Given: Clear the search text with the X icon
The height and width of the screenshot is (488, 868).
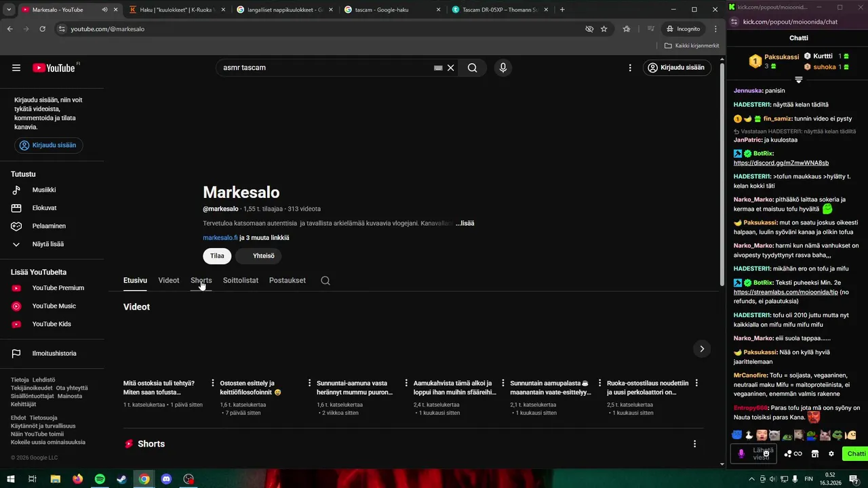Looking at the screenshot, I should pos(450,68).
